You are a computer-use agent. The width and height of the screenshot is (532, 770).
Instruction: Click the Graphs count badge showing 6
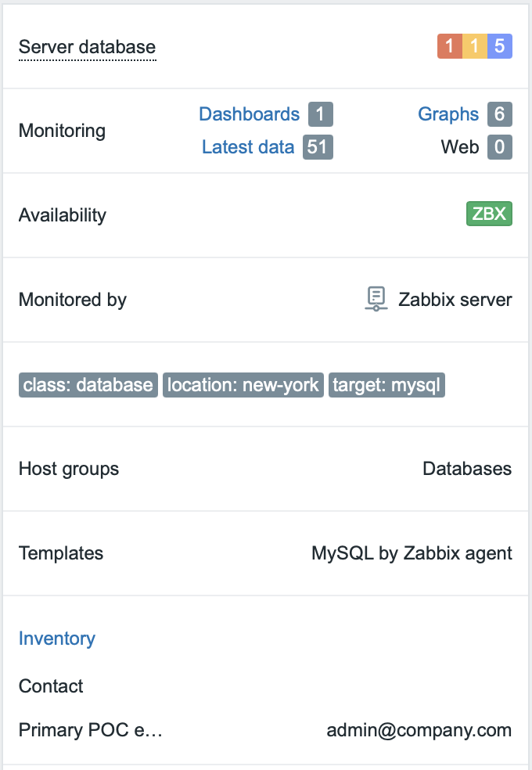pos(500,114)
